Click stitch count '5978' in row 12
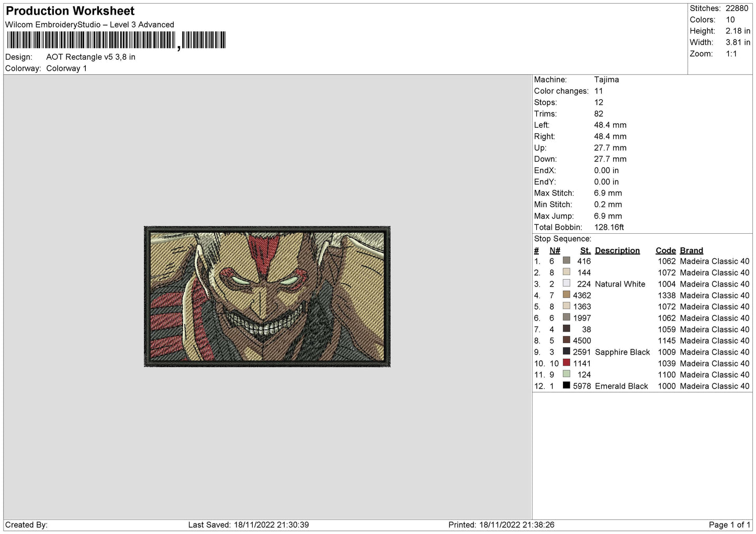The height and width of the screenshot is (534, 756). coord(582,386)
